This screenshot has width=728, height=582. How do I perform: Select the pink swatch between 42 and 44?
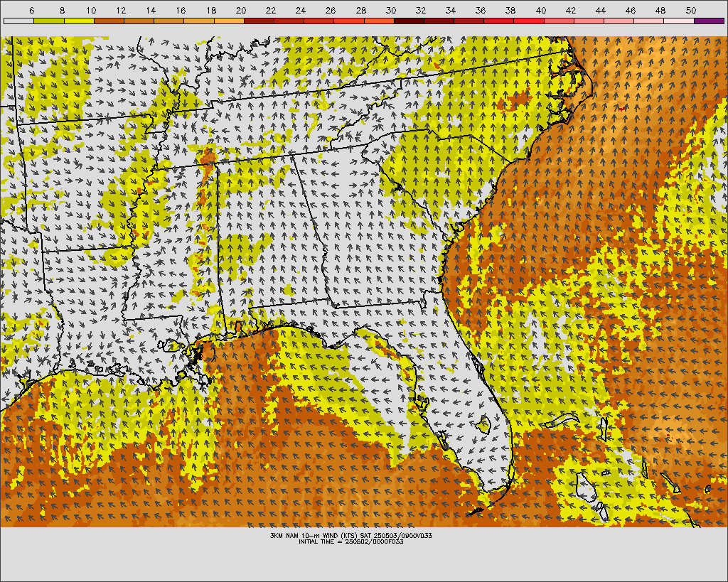point(589,21)
